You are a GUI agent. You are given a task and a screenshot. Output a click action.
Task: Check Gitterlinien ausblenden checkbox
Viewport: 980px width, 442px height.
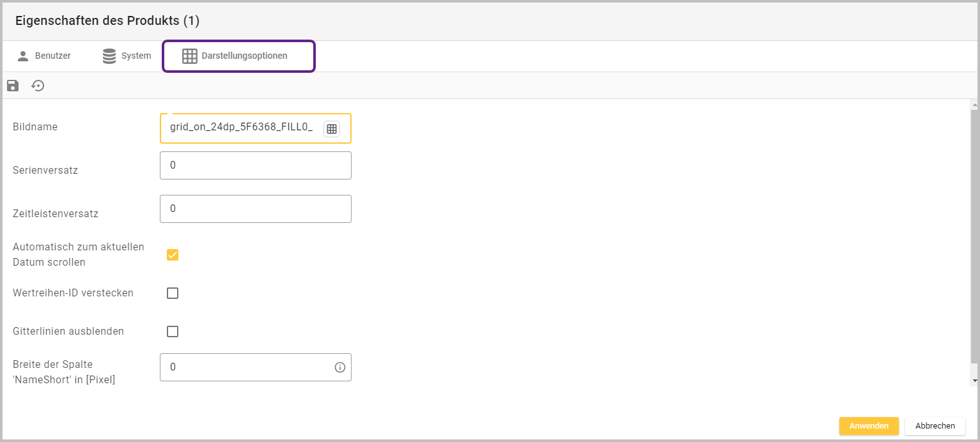coord(173,331)
